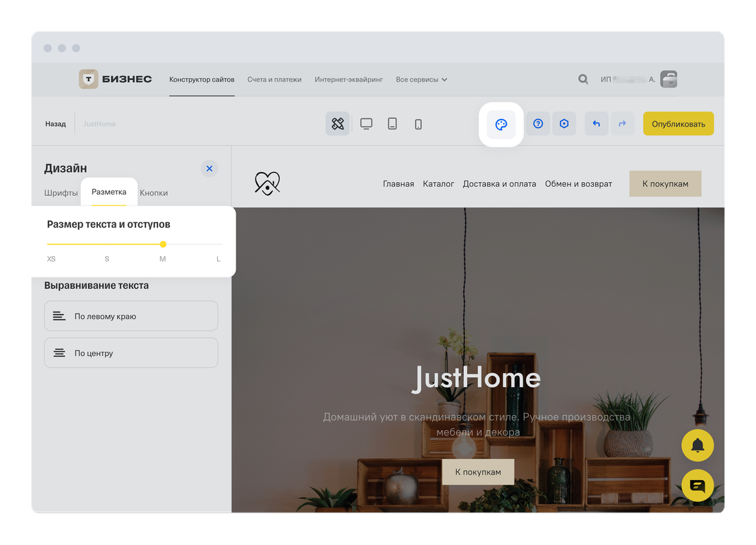Choose По левому краю alignment

[131, 316]
